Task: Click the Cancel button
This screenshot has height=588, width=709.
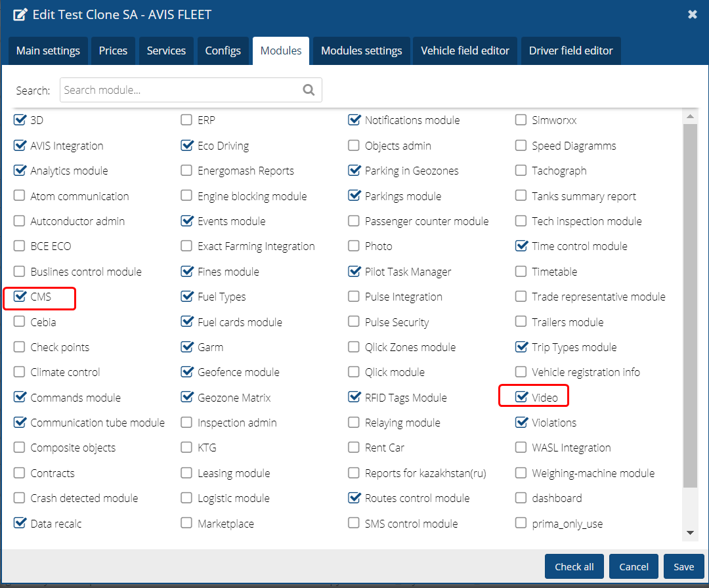Action: [x=634, y=567]
